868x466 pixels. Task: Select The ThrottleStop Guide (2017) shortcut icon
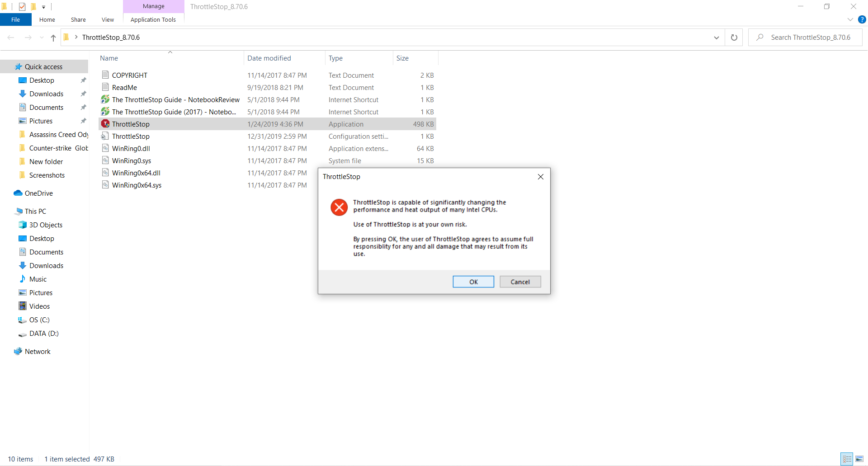click(x=105, y=112)
